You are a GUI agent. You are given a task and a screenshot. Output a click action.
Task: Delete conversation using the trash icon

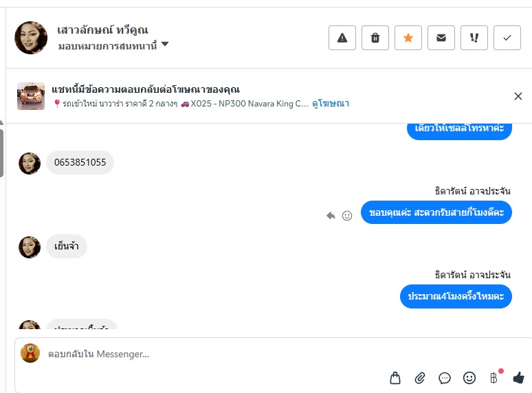(375, 38)
